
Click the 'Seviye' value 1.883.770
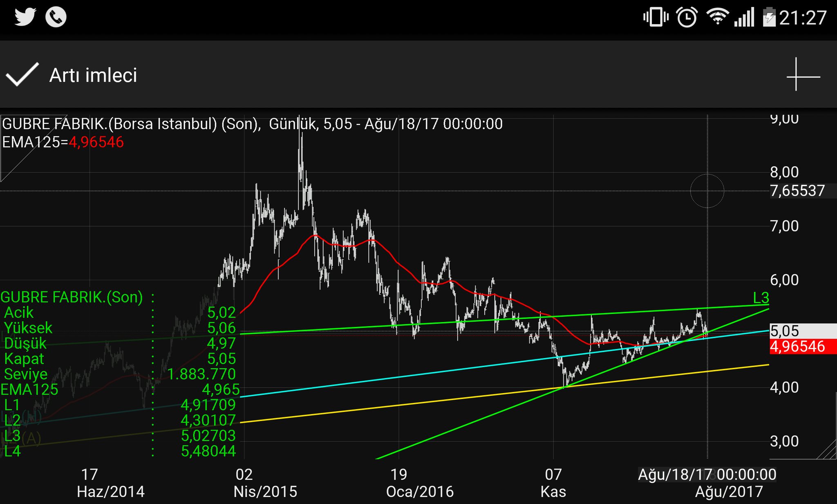click(x=201, y=374)
